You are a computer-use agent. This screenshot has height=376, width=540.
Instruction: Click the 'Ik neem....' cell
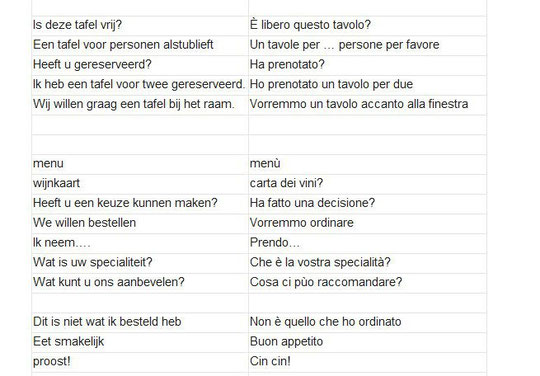point(140,243)
